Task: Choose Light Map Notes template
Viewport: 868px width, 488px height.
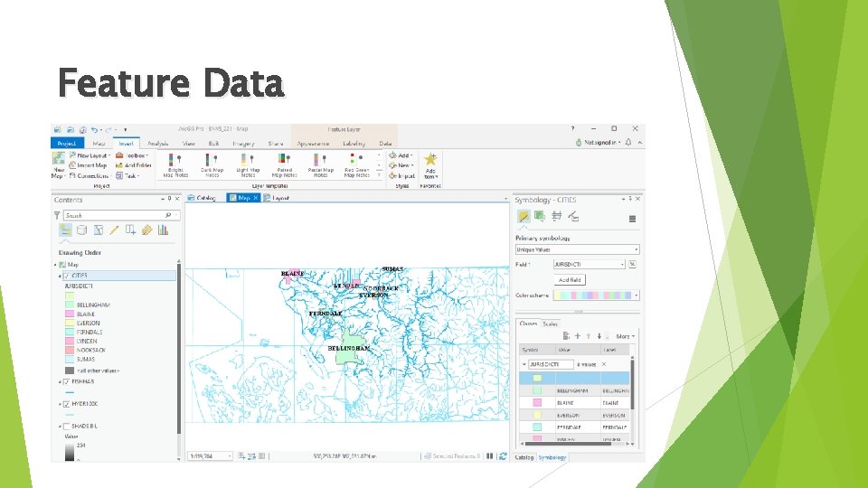Action: coord(248,165)
